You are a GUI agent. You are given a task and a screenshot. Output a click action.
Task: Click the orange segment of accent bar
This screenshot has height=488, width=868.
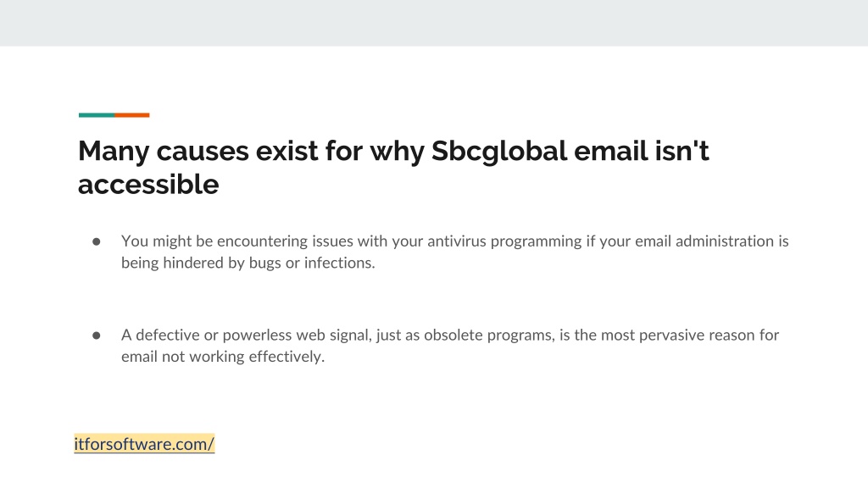(131, 115)
